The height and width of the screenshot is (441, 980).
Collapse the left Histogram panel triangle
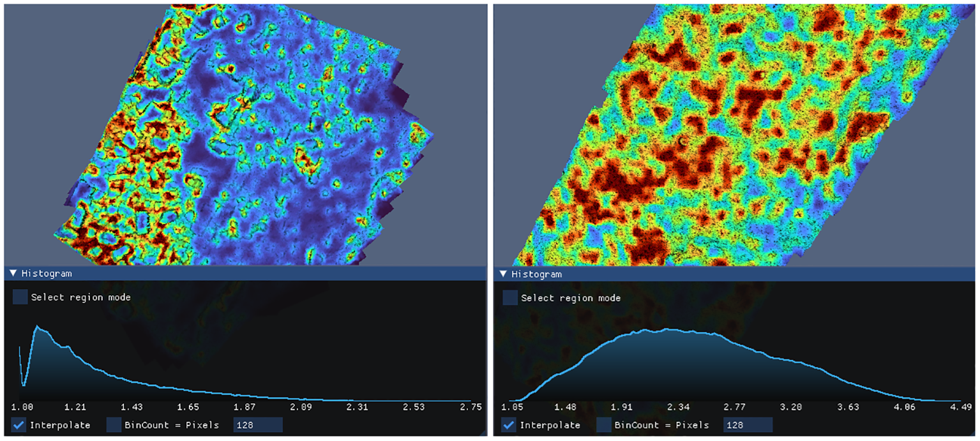point(13,274)
